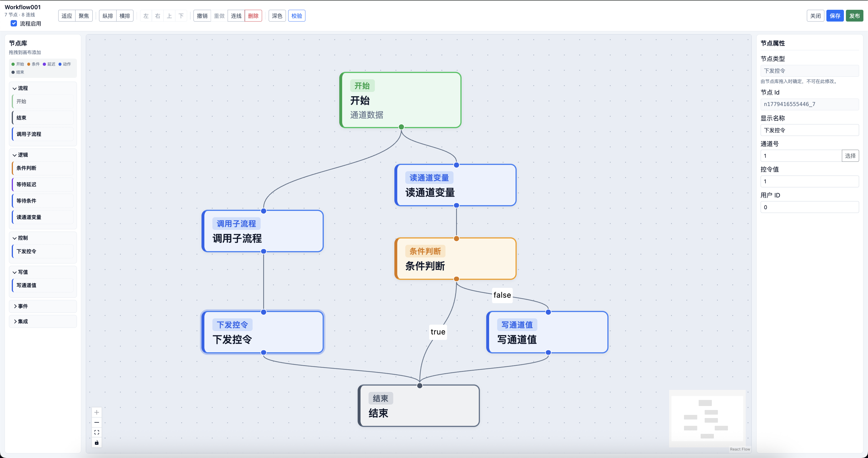
Task: Collapse the 控制 section in node library
Action: (x=43, y=238)
